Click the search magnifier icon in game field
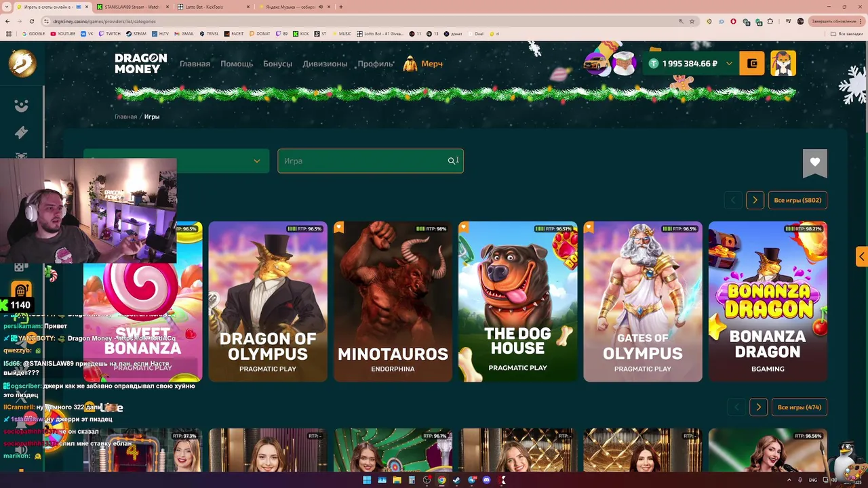 451,161
